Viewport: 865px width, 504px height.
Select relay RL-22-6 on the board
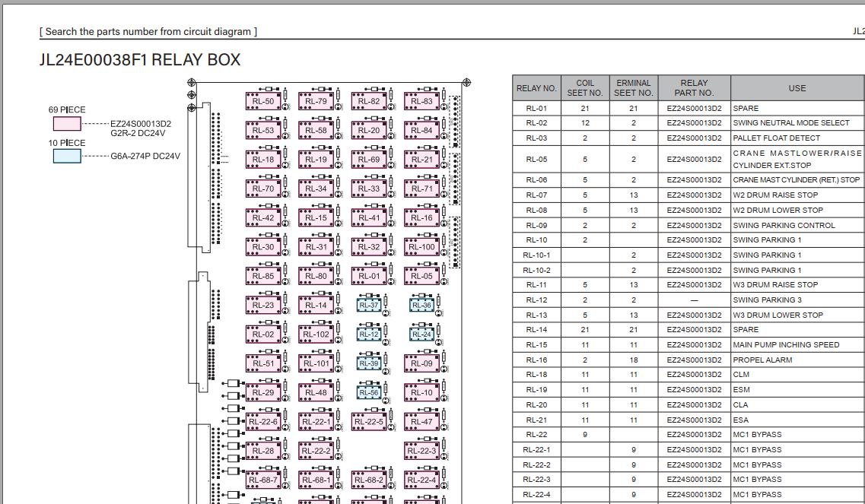click(x=263, y=422)
